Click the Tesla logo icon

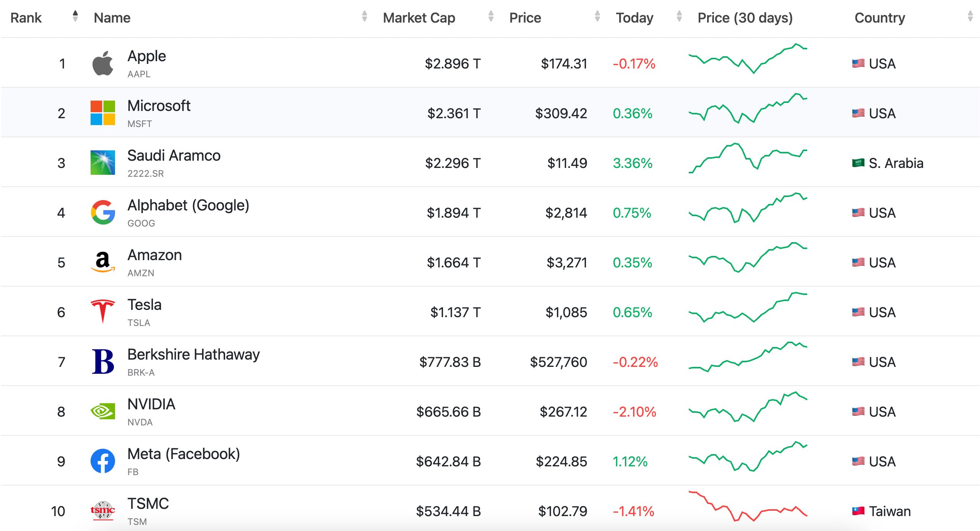coord(103,311)
